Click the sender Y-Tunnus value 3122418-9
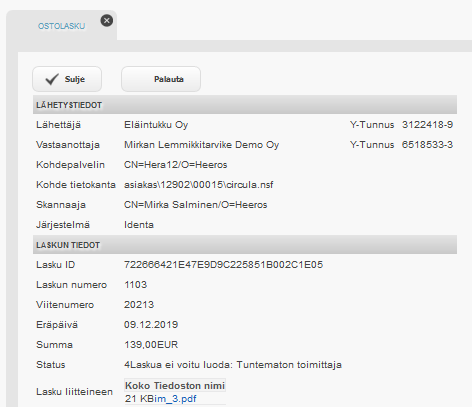This screenshot has height=407, width=472. pos(427,125)
